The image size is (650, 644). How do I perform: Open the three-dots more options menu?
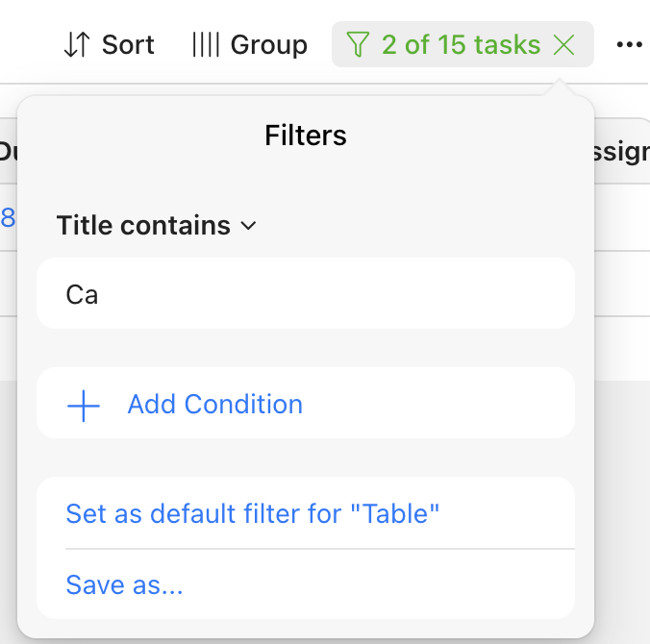click(629, 45)
